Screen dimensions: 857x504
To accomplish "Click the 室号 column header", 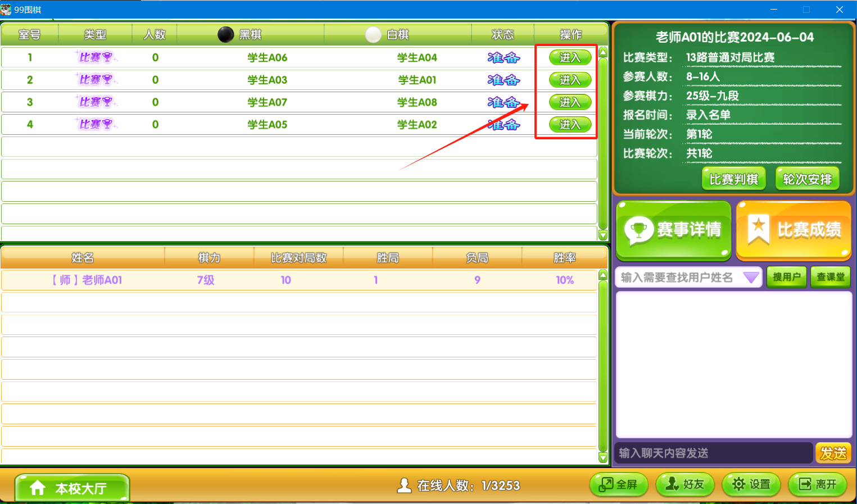I will coord(30,35).
